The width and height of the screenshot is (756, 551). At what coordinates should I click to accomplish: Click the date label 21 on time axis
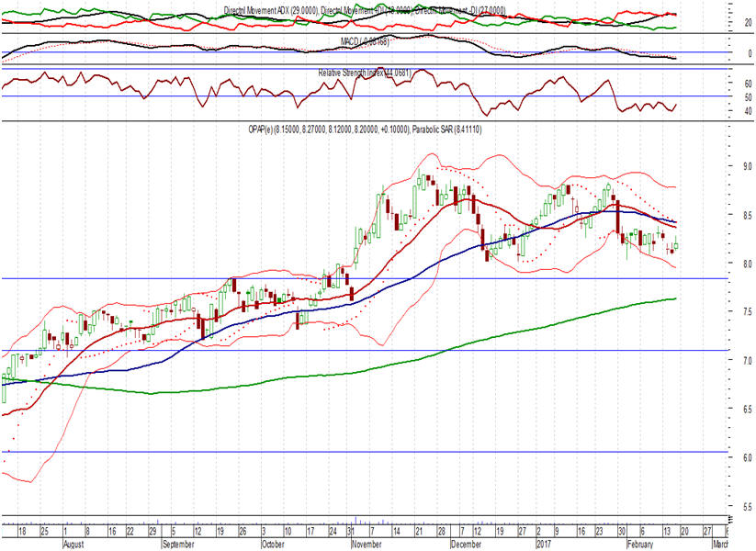click(419, 531)
